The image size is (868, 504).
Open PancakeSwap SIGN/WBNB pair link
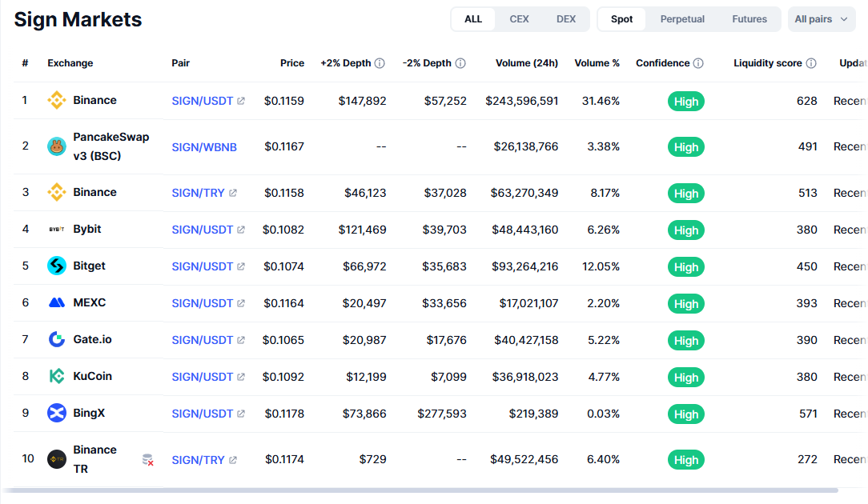(204, 147)
